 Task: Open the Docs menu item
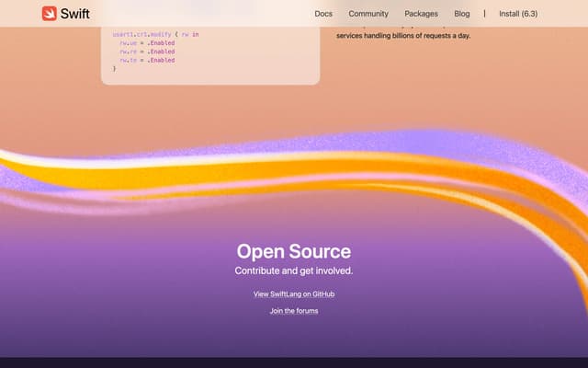point(323,14)
